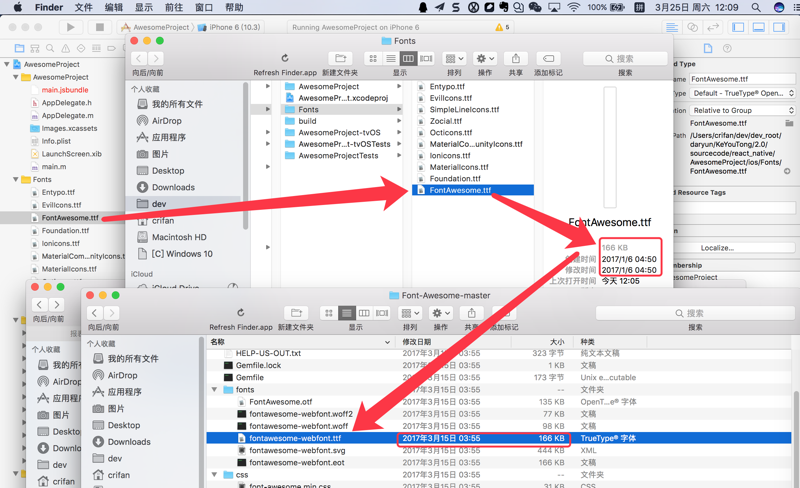Viewport: 800px width, 488px height.
Task: Click the search field in Font-Awesome-master window
Action: (695, 312)
